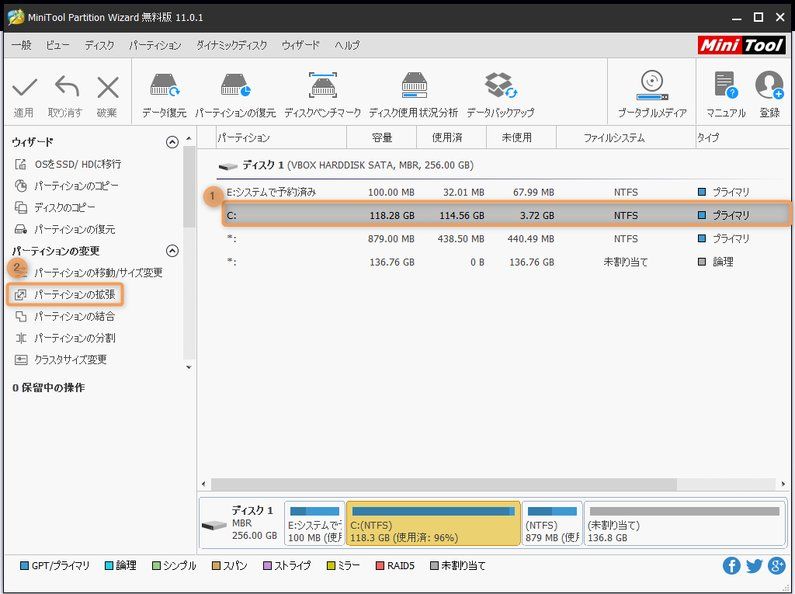Sort by Unused (未使用) column header
The width and height of the screenshot is (795, 594).
521,137
